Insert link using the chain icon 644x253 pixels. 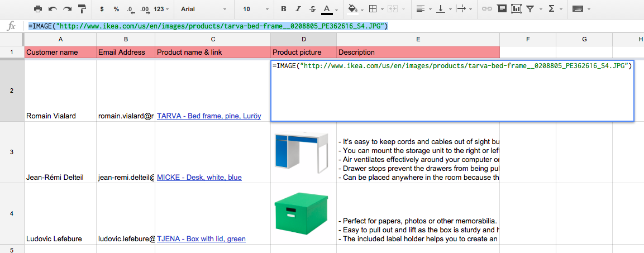(487, 9)
